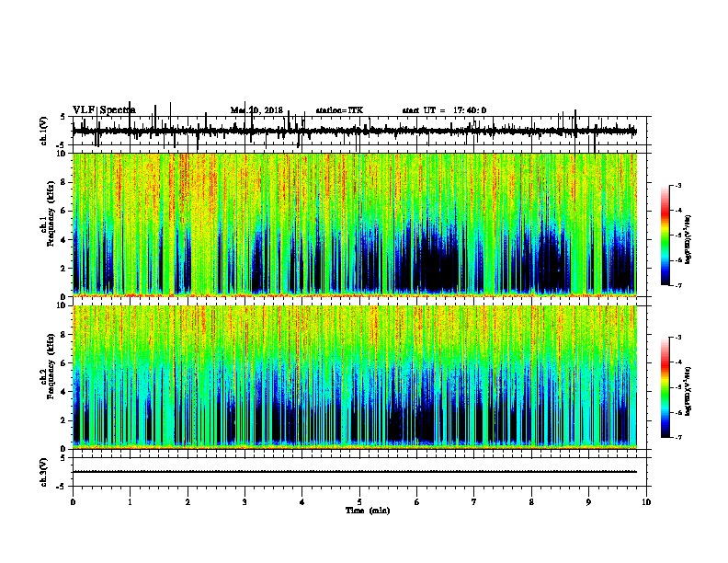Viewport: 728px width, 563px height.
Task: Click the "-5" tick on ch.3(V) axis
Action: [62, 486]
